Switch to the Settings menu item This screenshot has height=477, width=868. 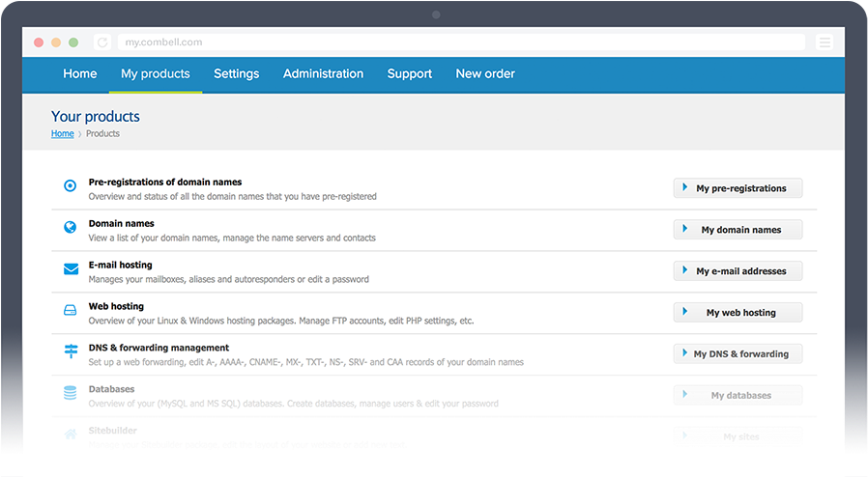coord(237,74)
